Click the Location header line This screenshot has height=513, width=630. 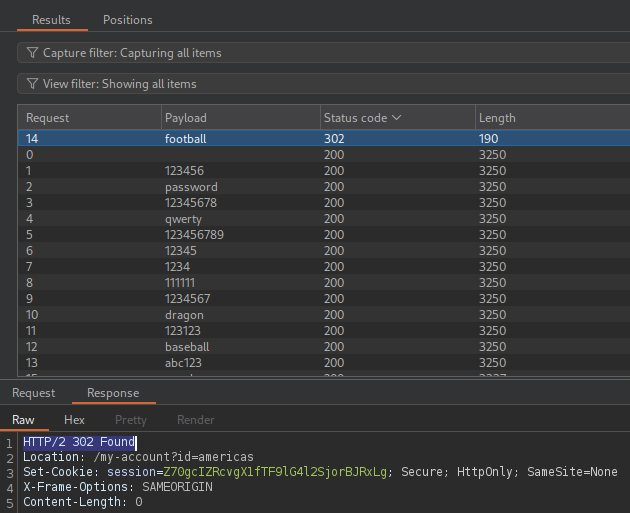138,457
